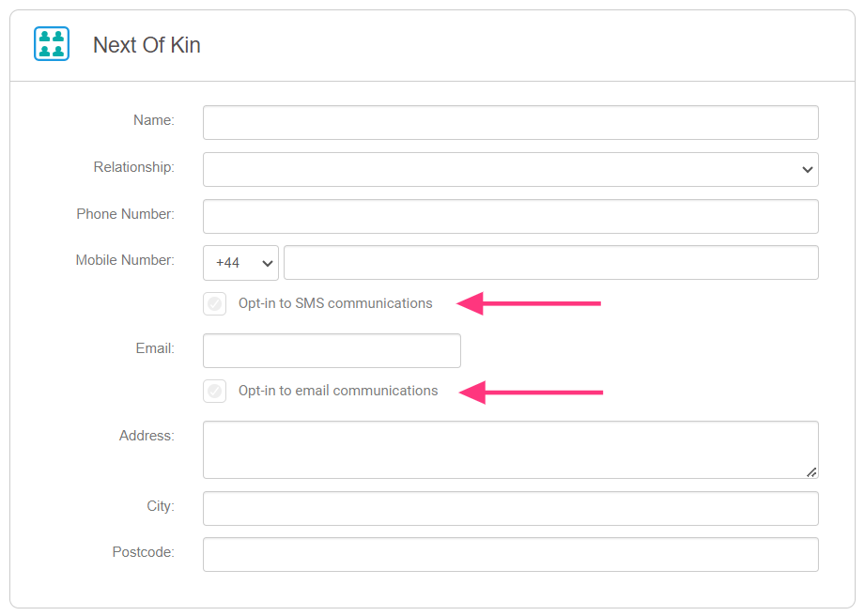Click the 'Relationship:' field label
The width and height of the screenshot is (865, 616).
point(133,167)
